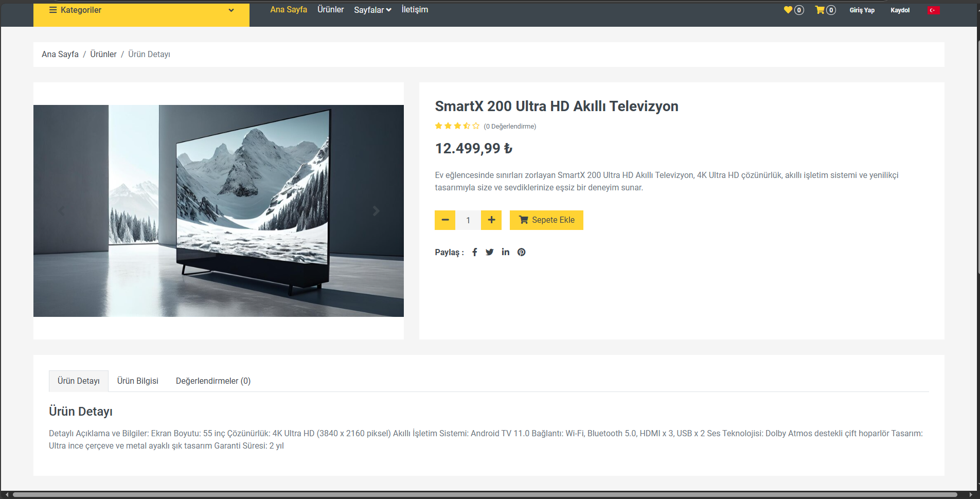Viewport: 980px width, 499px height.
Task: Open shopping cart icon in header
Action: pos(819,10)
